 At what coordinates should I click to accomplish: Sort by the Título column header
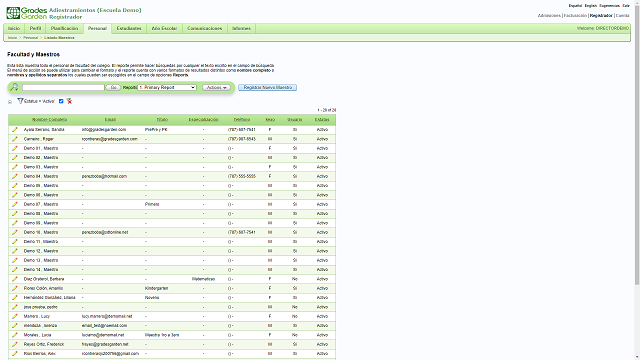162,120
